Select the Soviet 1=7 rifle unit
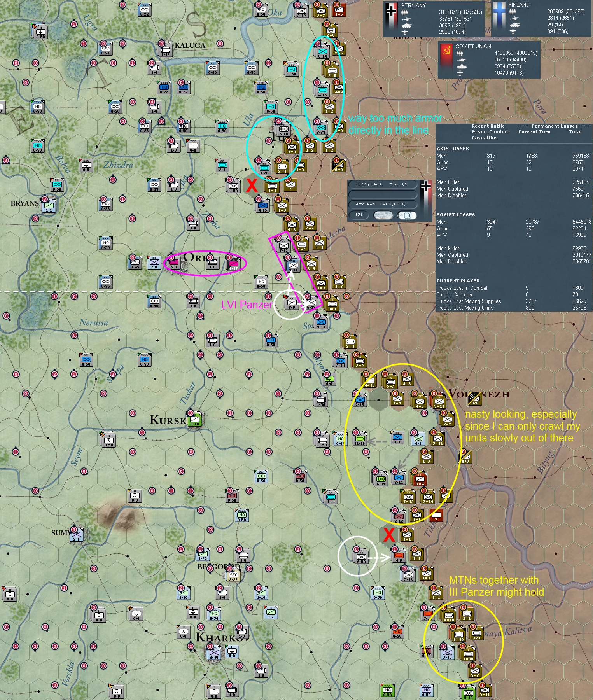 click(x=426, y=456)
